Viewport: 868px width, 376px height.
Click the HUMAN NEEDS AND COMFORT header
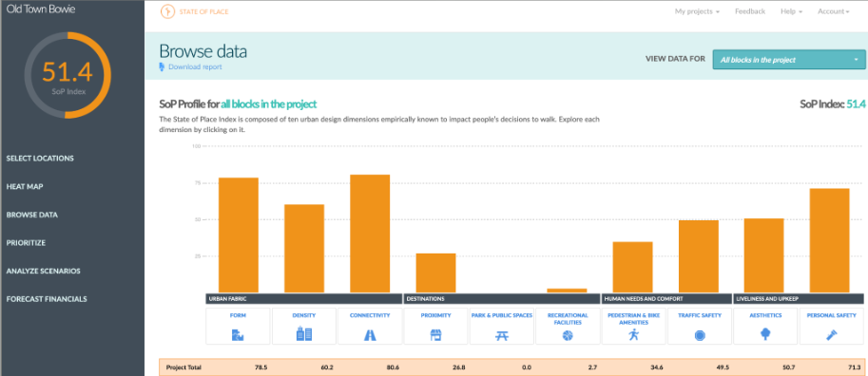tap(667, 298)
